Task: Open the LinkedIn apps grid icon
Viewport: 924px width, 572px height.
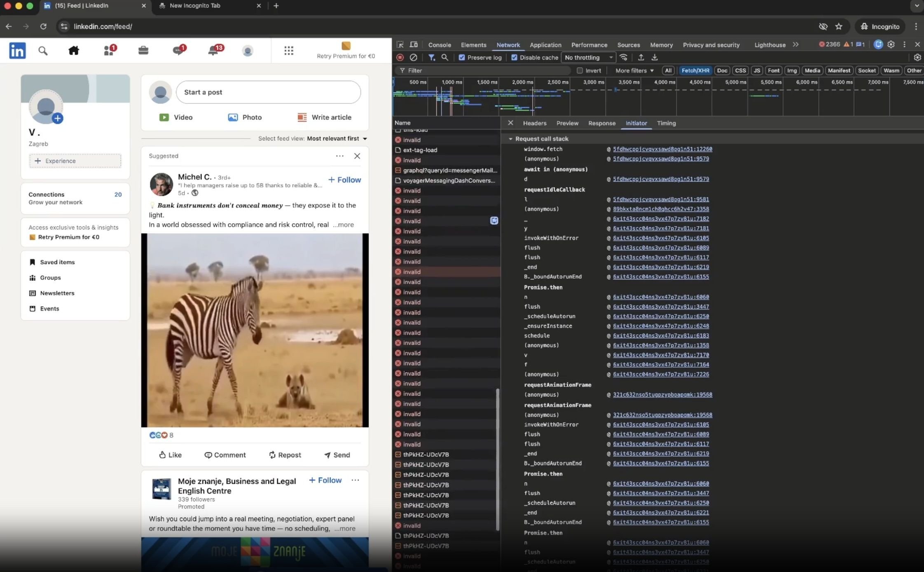Action: 289,50
